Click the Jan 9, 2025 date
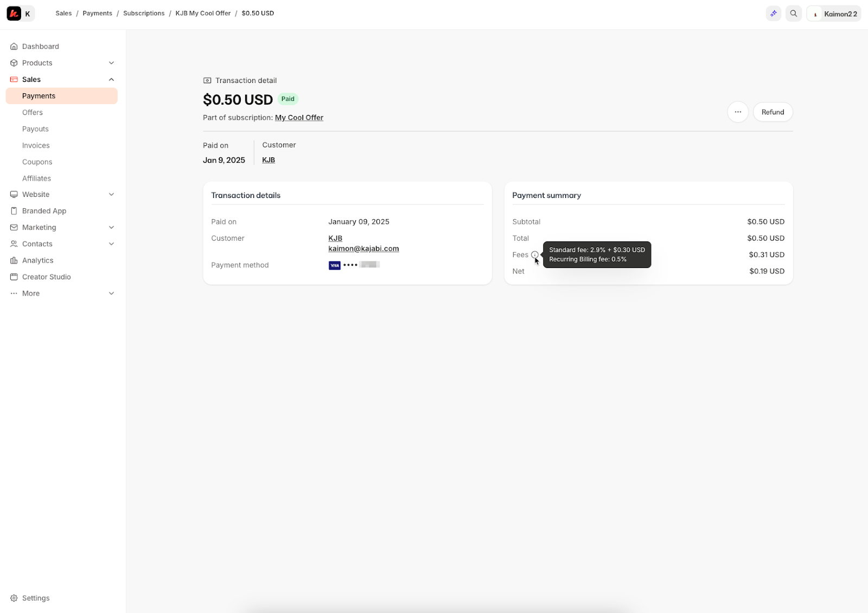Image resolution: width=868 pixels, height=613 pixels. point(224,160)
